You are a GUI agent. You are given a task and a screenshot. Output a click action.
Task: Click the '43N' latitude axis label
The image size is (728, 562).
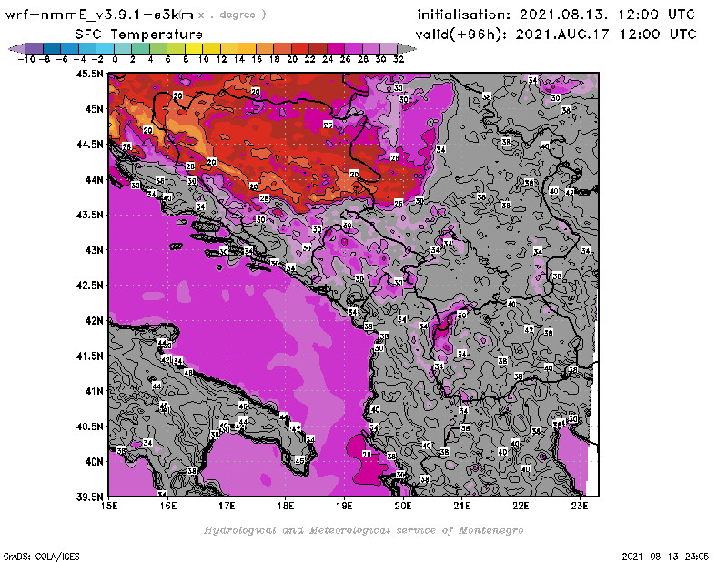coord(94,250)
